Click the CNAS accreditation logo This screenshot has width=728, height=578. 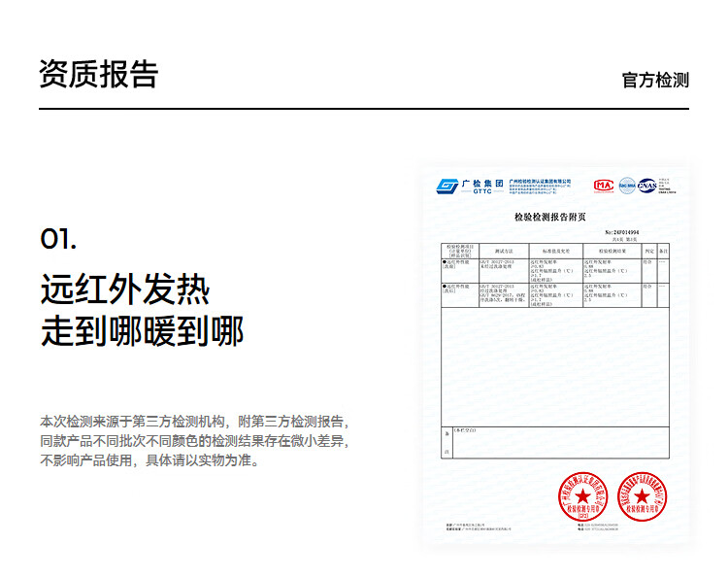pos(648,185)
